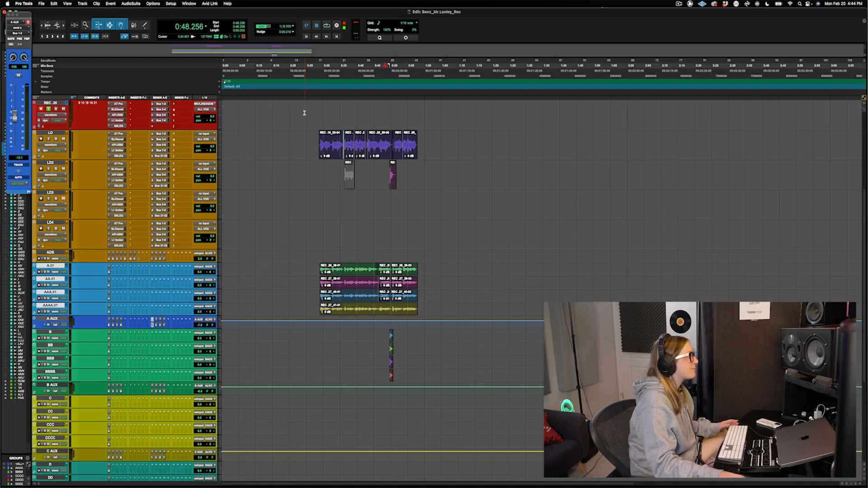Open AT Pro insert on REC .35 track

[x=117, y=104]
